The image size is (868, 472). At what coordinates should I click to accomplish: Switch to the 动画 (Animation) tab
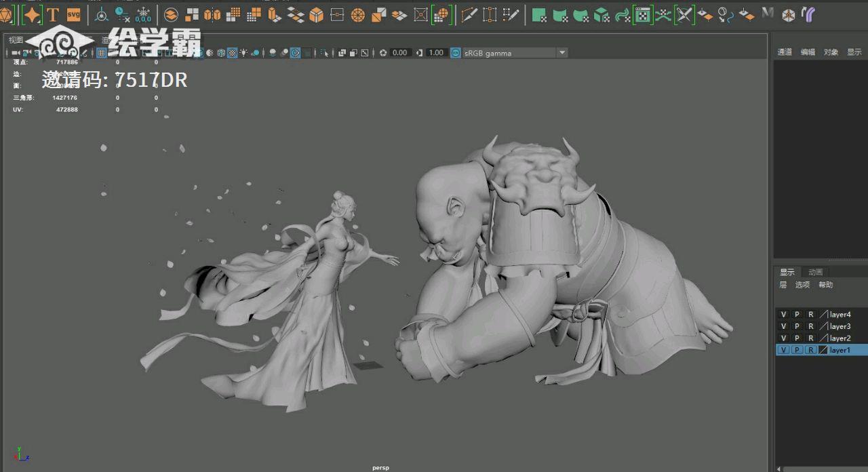tap(815, 272)
